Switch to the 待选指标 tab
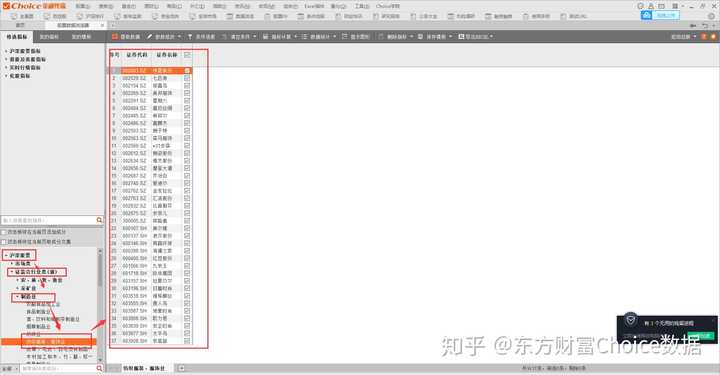This screenshot has width=720, height=375. [x=17, y=37]
